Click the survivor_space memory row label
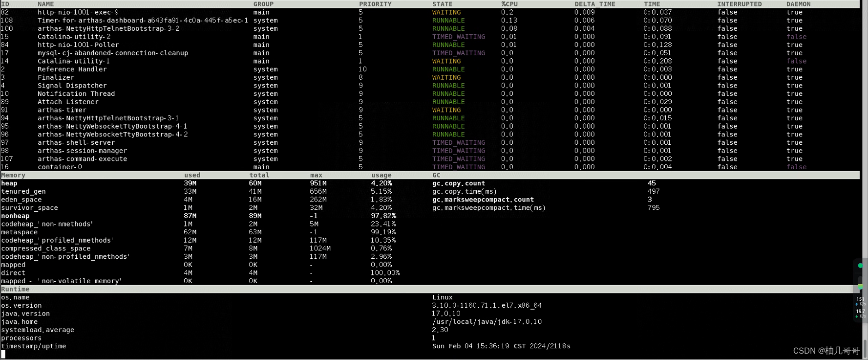 [29, 208]
